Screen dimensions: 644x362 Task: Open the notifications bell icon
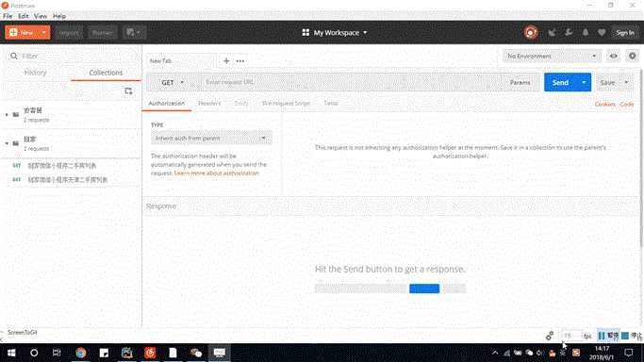[586, 32]
